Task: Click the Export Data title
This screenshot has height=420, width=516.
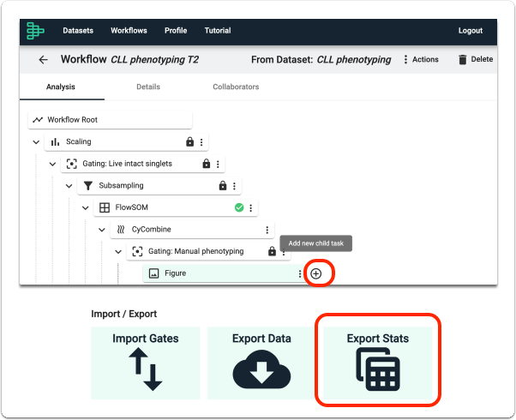Action: click(x=261, y=339)
